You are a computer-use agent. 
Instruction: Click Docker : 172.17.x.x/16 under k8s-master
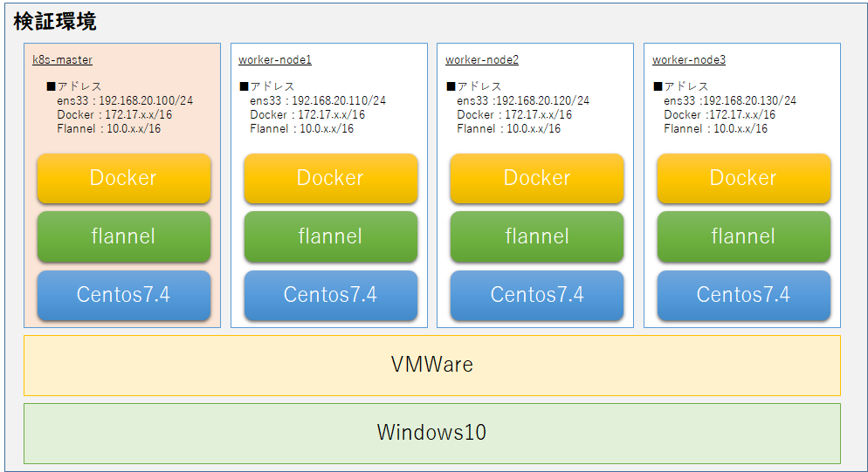114,114
